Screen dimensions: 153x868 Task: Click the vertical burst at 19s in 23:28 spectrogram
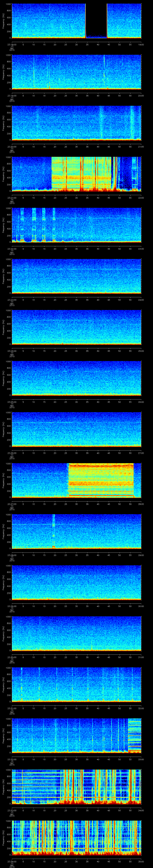tap(53, 531)
